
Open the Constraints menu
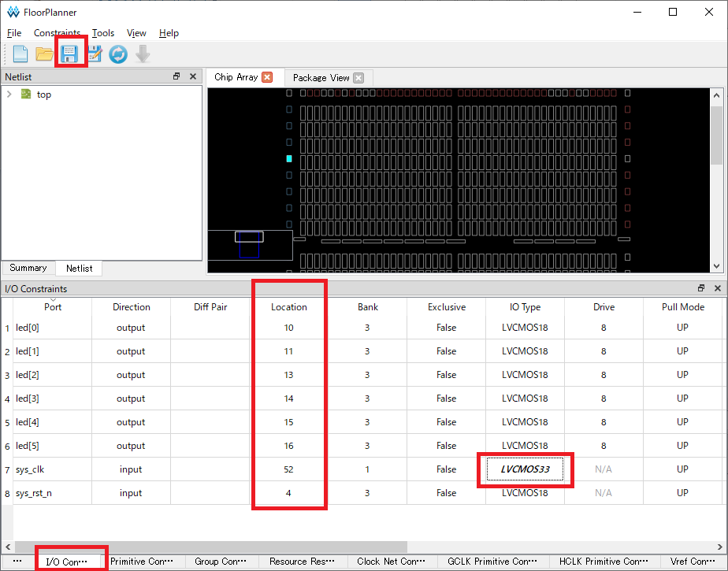click(x=57, y=33)
